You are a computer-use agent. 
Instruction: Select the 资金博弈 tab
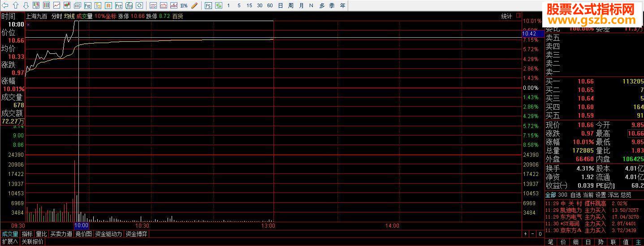tap(136, 234)
